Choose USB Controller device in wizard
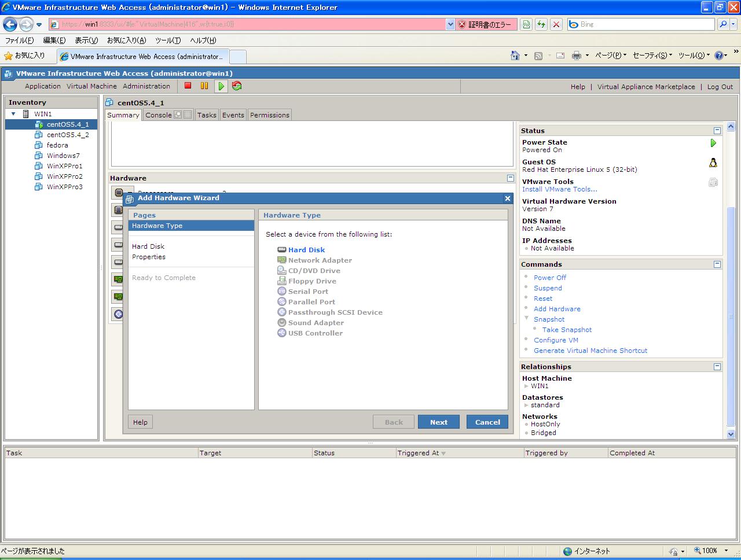The height and width of the screenshot is (560, 741). coord(315,333)
